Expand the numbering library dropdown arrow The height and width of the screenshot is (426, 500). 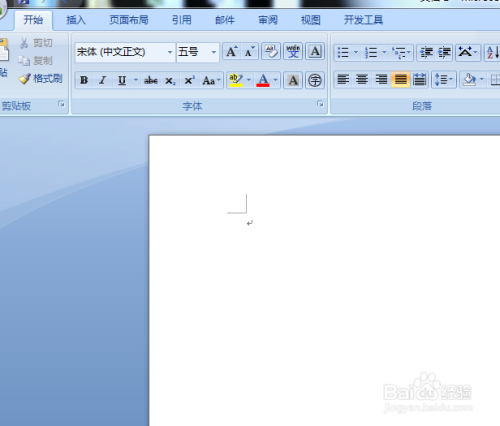384,52
